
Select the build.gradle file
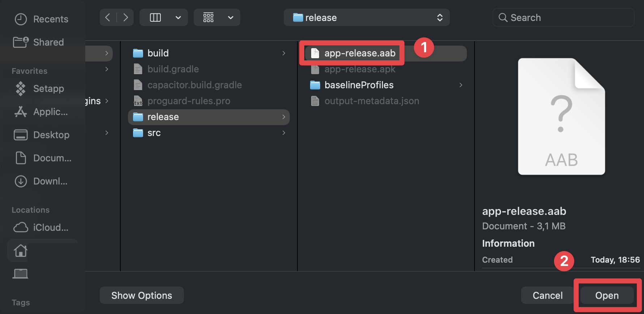tap(209, 69)
